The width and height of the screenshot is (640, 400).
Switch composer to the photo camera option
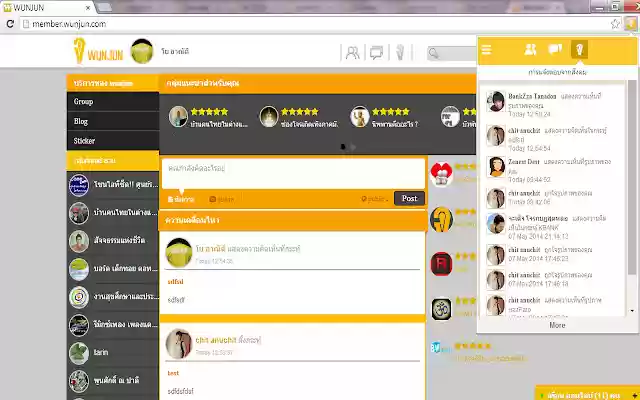pos(222,199)
